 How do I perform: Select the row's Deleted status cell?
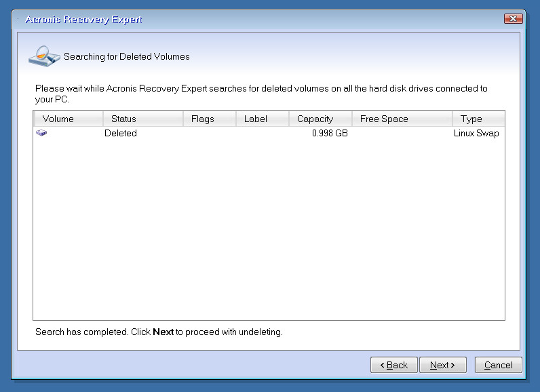(x=121, y=134)
